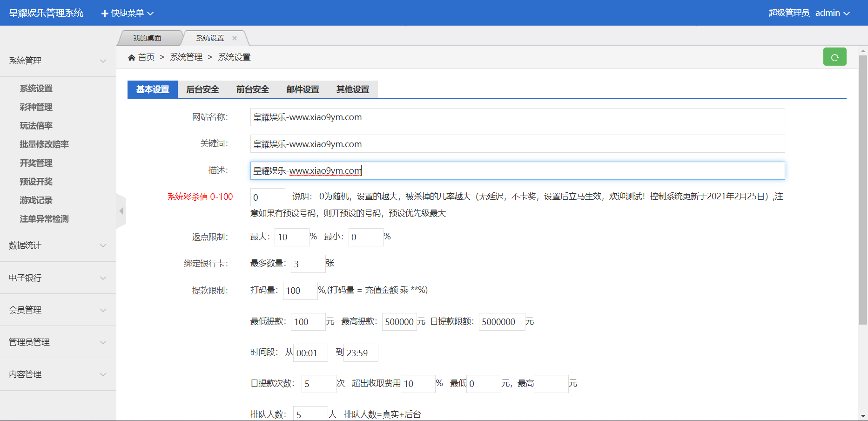This screenshot has width=868, height=421.
Task: Click the 最低提款 input field
Action: [x=308, y=322]
